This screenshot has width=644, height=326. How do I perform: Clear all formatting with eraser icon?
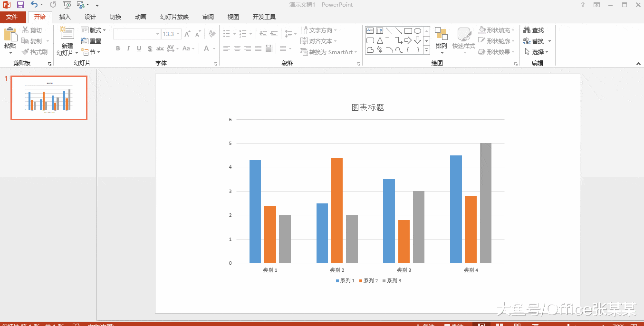click(x=212, y=34)
